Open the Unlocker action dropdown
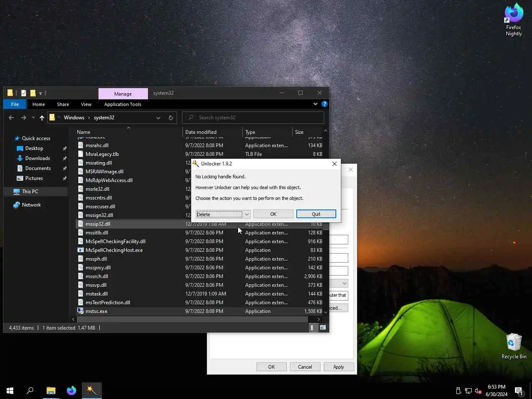The height and width of the screenshot is (399, 532). click(246, 214)
